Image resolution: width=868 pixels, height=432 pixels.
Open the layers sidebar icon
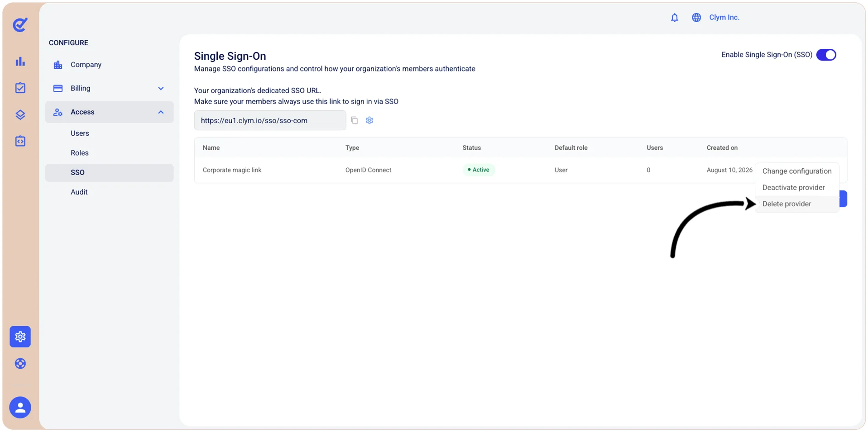(x=20, y=114)
